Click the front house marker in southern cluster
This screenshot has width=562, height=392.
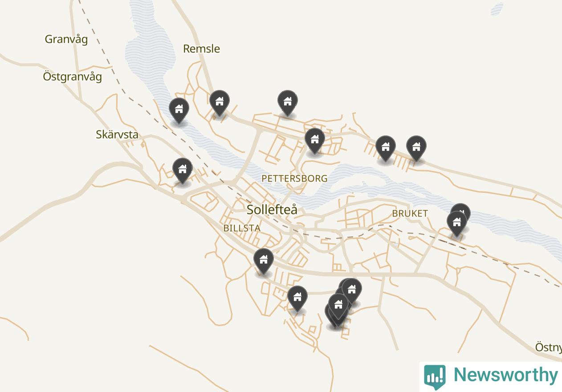pos(338,306)
